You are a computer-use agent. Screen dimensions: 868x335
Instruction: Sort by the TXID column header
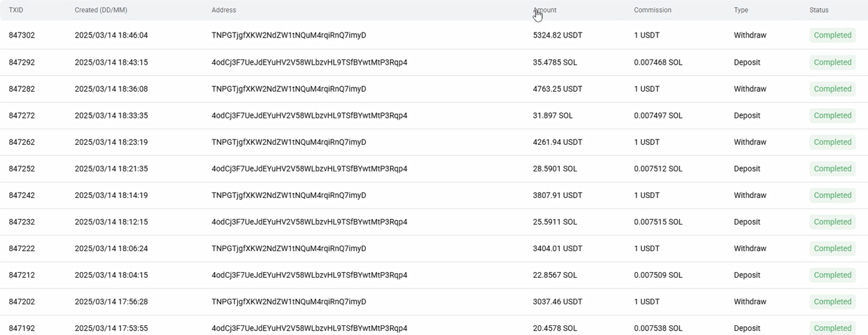pyautogui.click(x=16, y=10)
